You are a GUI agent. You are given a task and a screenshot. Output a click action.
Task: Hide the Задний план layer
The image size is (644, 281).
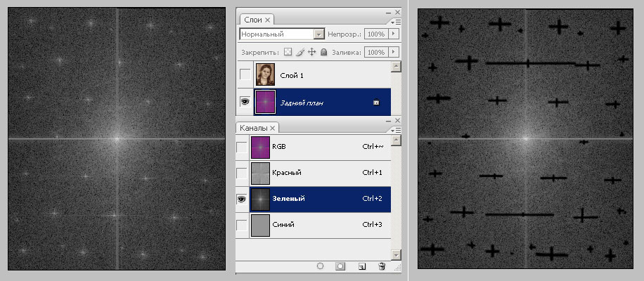pos(245,102)
